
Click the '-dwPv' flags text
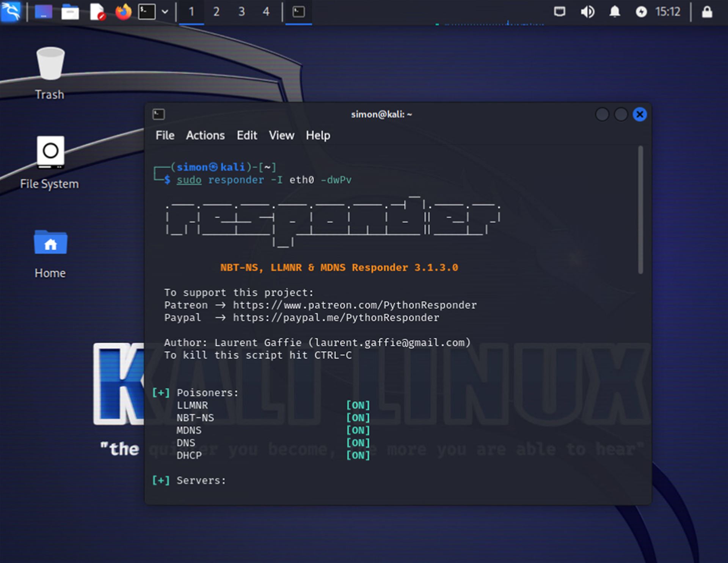(336, 180)
